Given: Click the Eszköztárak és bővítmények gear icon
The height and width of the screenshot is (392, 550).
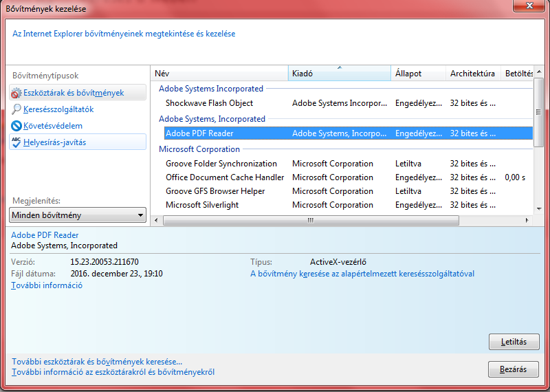Looking at the screenshot, I should pyautogui.click(x=16, y=93).
